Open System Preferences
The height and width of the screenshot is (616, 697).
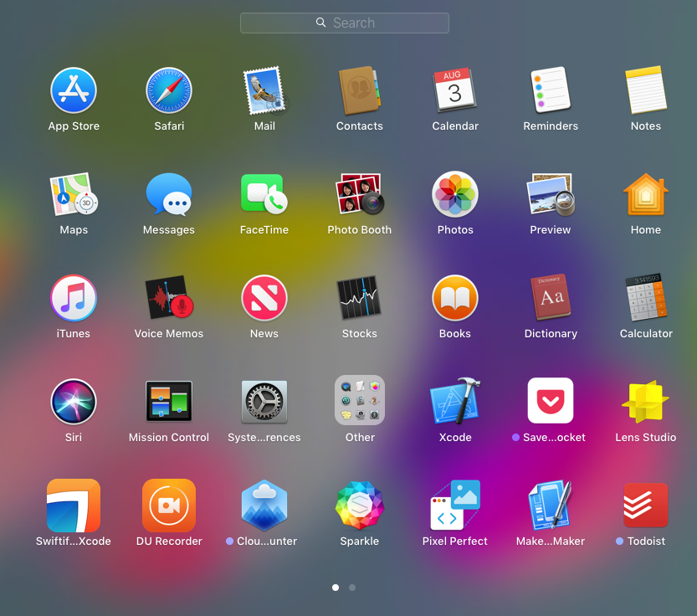[x=264, y=402]
